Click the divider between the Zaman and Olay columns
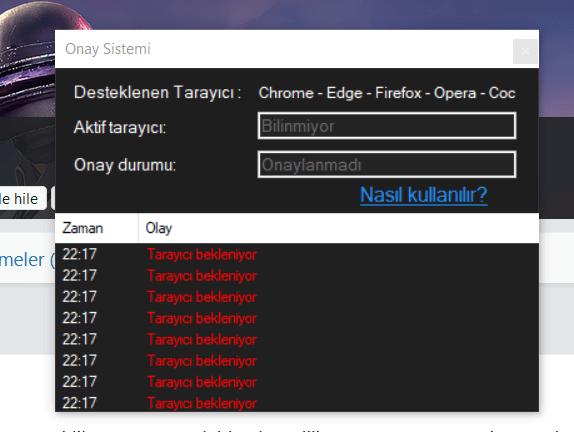Screen dimensions: 574x432 pyautogui.click(x=138, y=228)
